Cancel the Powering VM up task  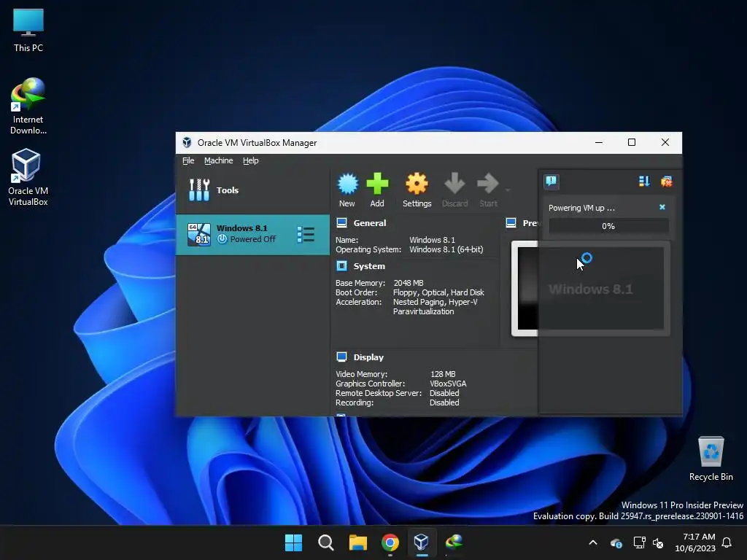click(662, 207)
